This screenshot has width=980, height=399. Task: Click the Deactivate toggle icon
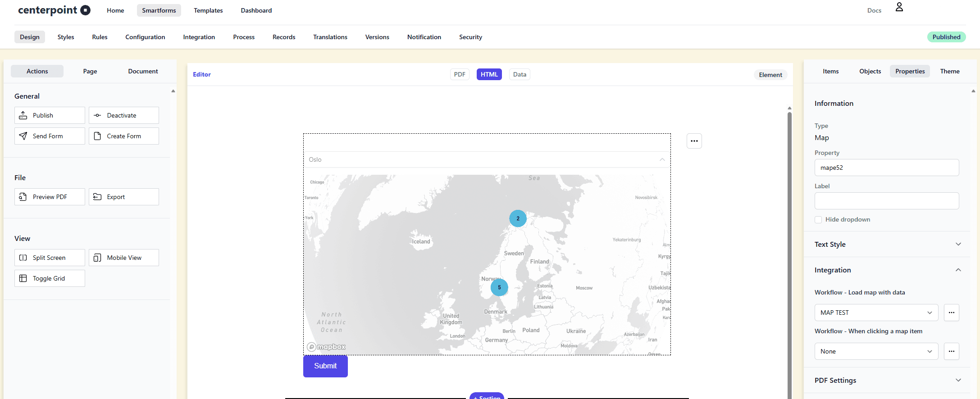97,115
